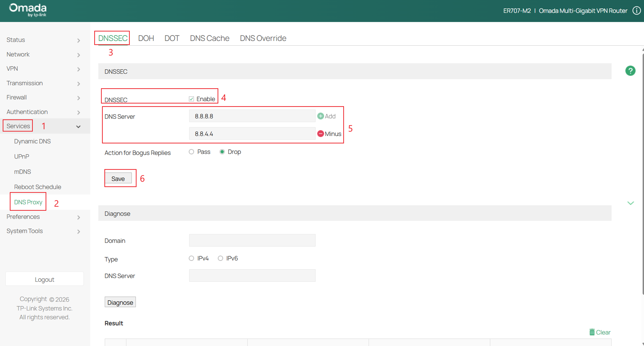Open Reboot Schedule in the sidebar
This screenshot has height=346, width=644.
tap(37, 187)
